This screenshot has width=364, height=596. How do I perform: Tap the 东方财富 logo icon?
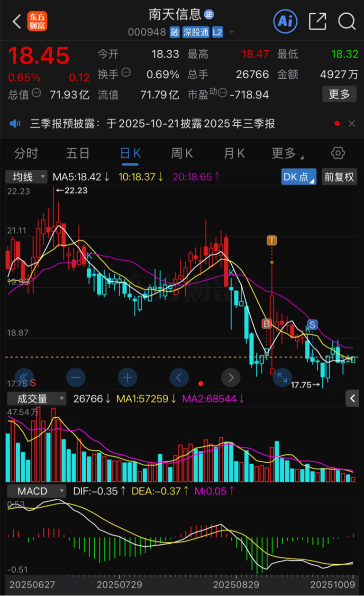point(37,21)
